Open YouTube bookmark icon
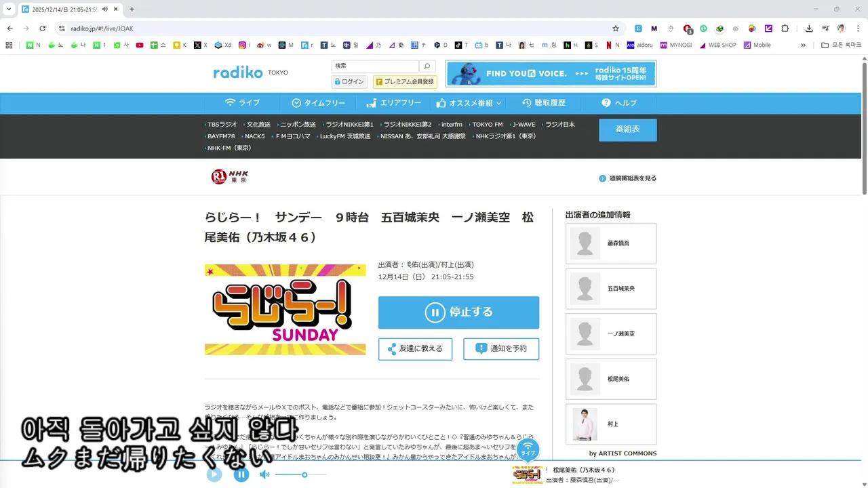868x488 pixels. click(x=140, y=45)
